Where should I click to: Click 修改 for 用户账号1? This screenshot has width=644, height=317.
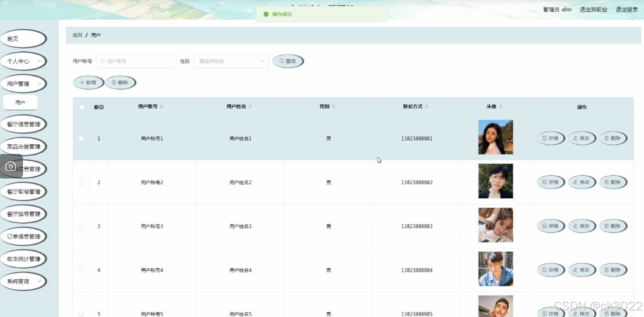point(582,139)
